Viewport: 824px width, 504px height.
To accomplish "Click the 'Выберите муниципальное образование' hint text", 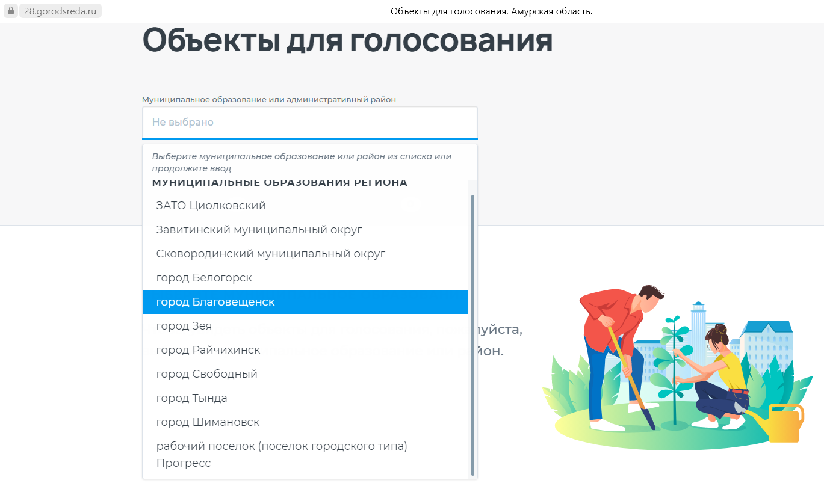I will coord(302,162).
